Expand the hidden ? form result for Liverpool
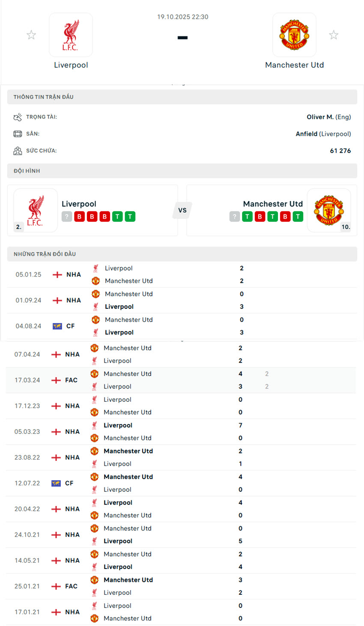 click(x=67, y=217)
